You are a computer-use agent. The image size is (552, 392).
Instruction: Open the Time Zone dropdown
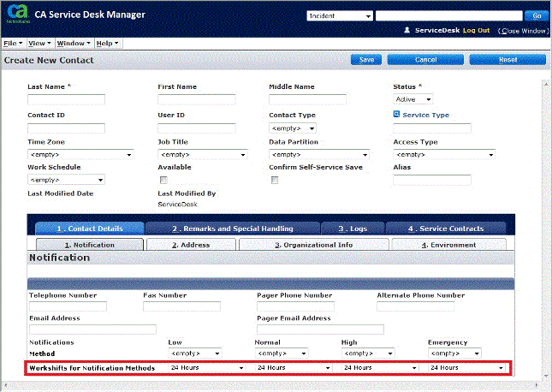80,155
